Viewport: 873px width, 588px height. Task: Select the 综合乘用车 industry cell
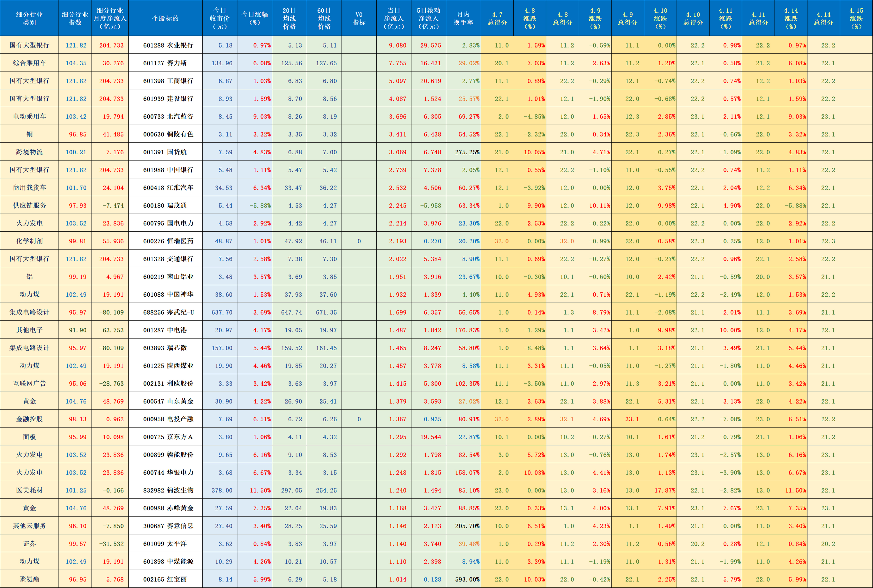(x=29, y=63)
